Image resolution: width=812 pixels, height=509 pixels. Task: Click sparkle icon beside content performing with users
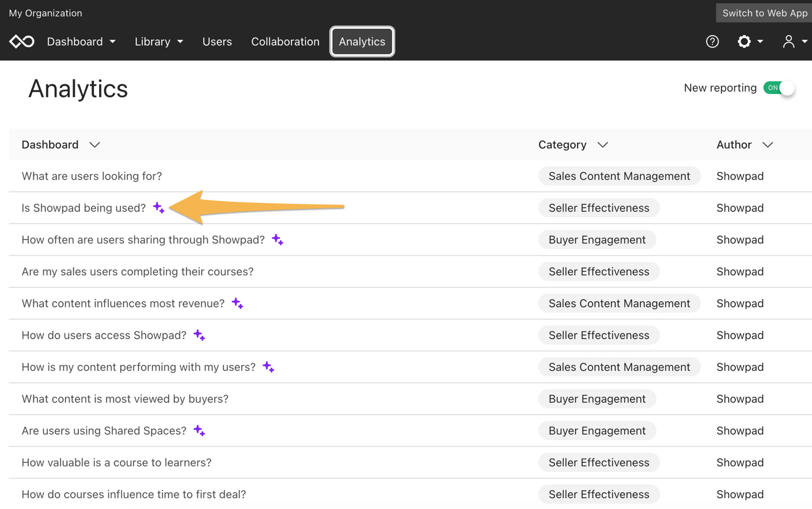[268, 367]
